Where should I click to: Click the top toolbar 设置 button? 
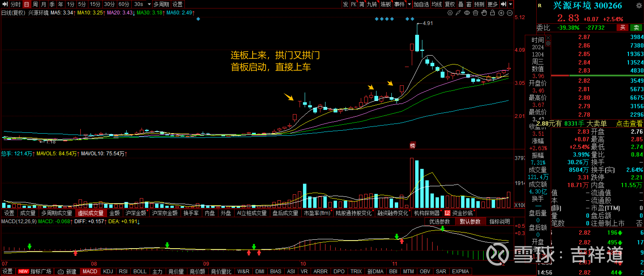point(177,4)
